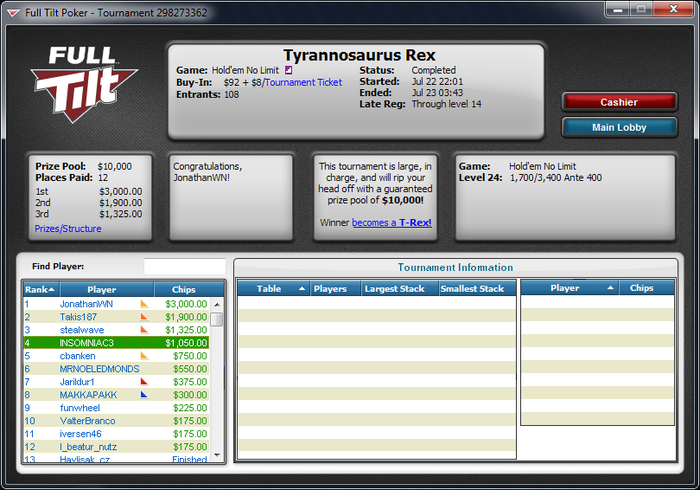
Task: Click in the Find Player search field
Action: tap(184, 266)
